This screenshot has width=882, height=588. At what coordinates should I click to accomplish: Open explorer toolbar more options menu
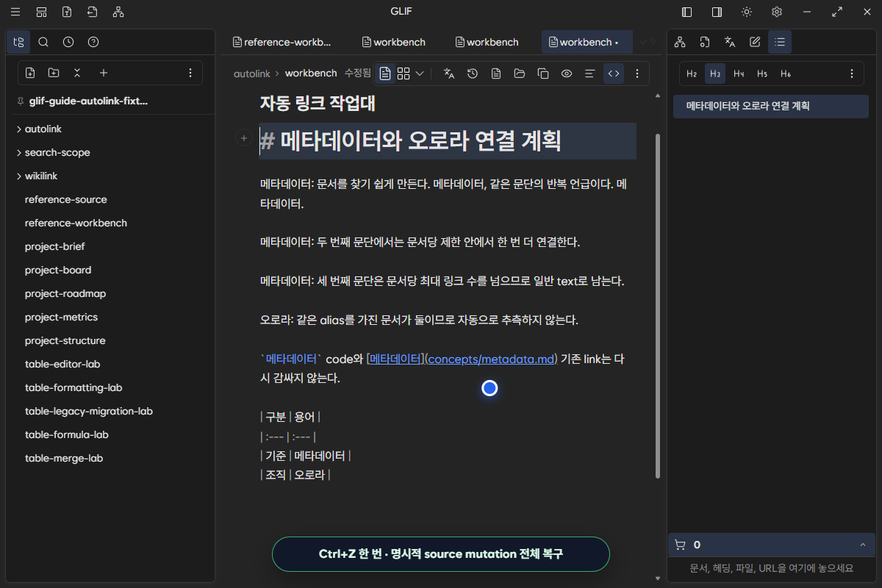[190, 73]
